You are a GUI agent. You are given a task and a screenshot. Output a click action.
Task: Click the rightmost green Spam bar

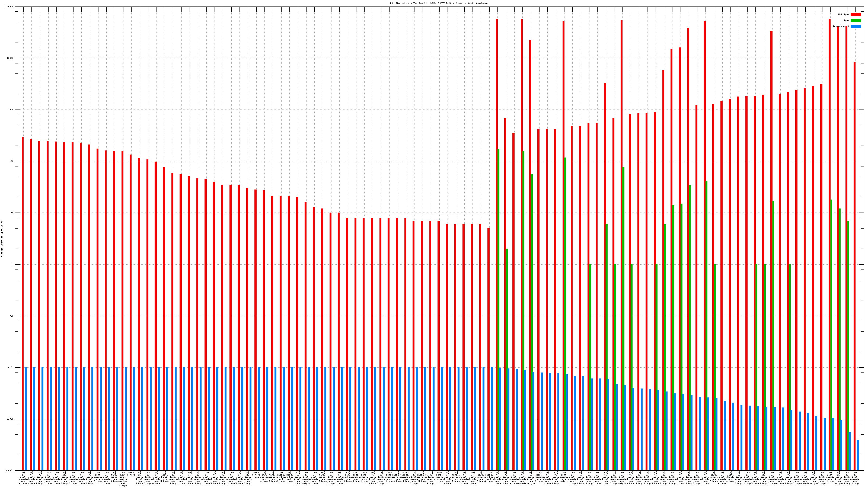tap(848, 346)
